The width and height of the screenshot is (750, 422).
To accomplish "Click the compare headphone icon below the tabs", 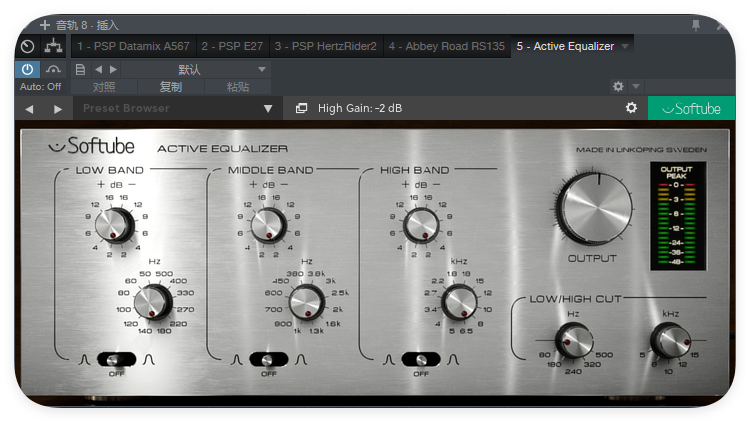I will pos(53,70).
